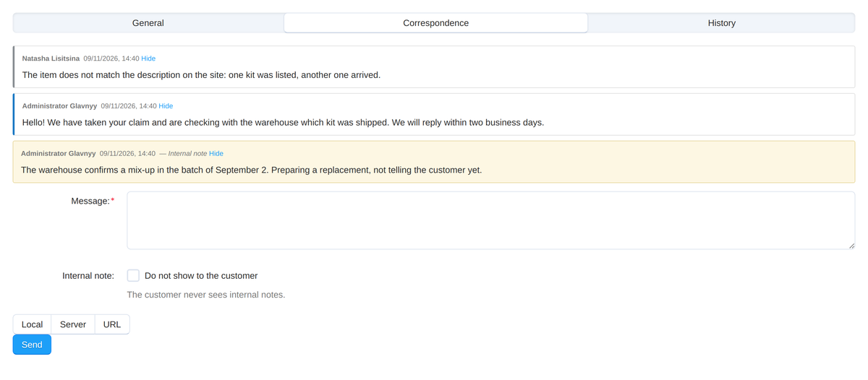Switch to the General tab
The image size is (868, 380).
click(148, 23)
